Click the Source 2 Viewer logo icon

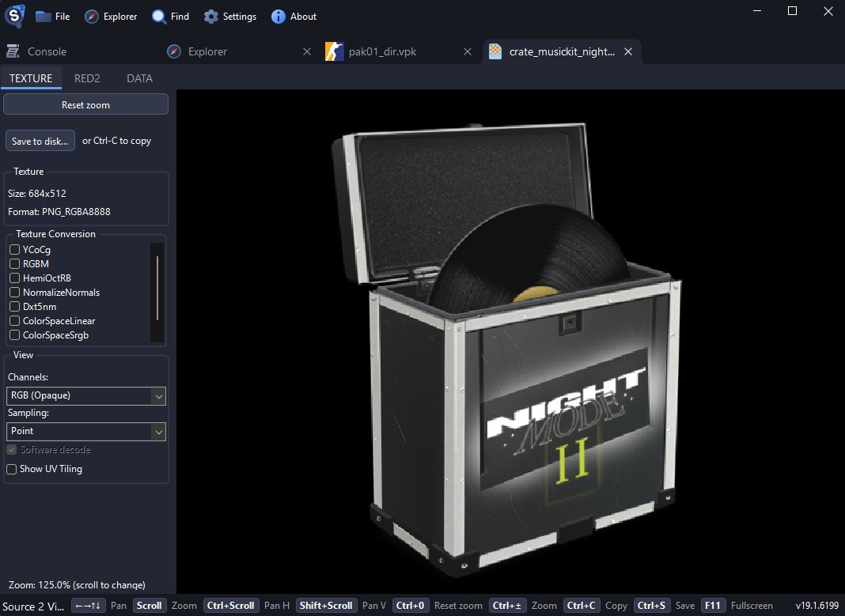14,16
